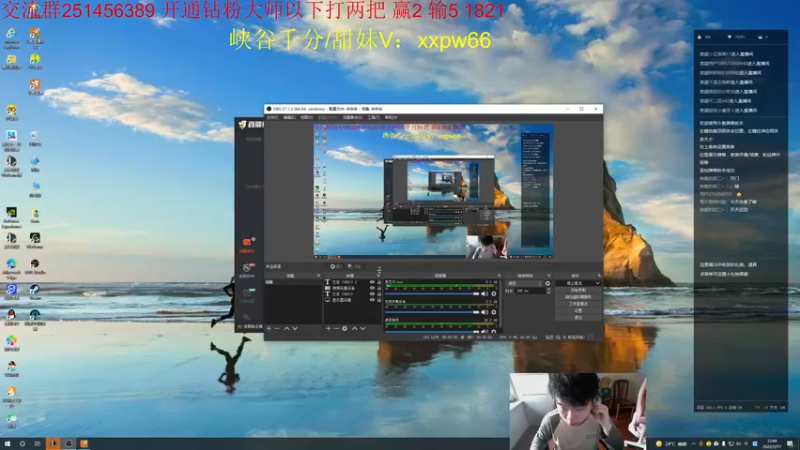Screen dimensions: 800x450
Task: Select 显示器采集 row in Sources list
Action: [x=353, y=300]
